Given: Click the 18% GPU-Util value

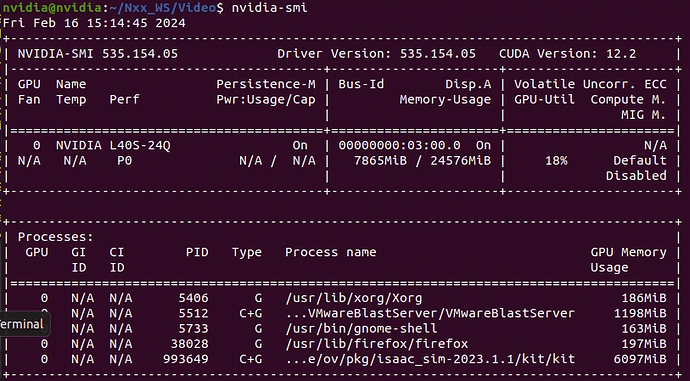Looking at the screenshot, I should (x=556, y=161).
